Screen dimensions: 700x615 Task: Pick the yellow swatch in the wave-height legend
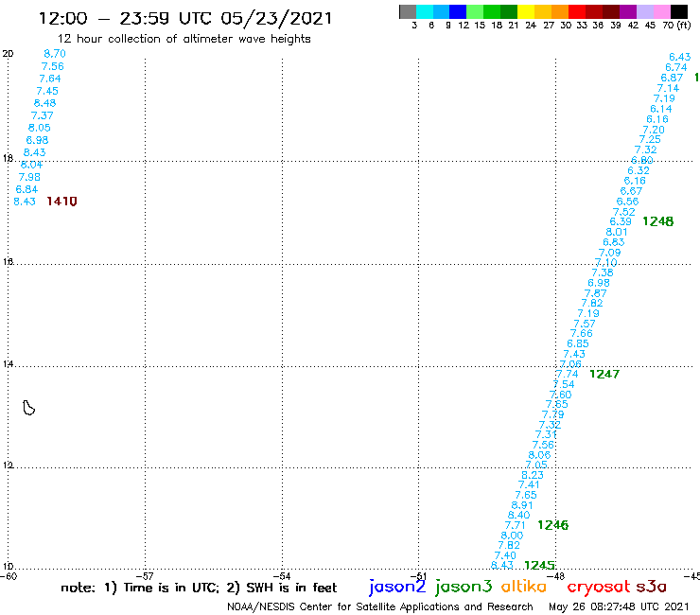(526, 11)
